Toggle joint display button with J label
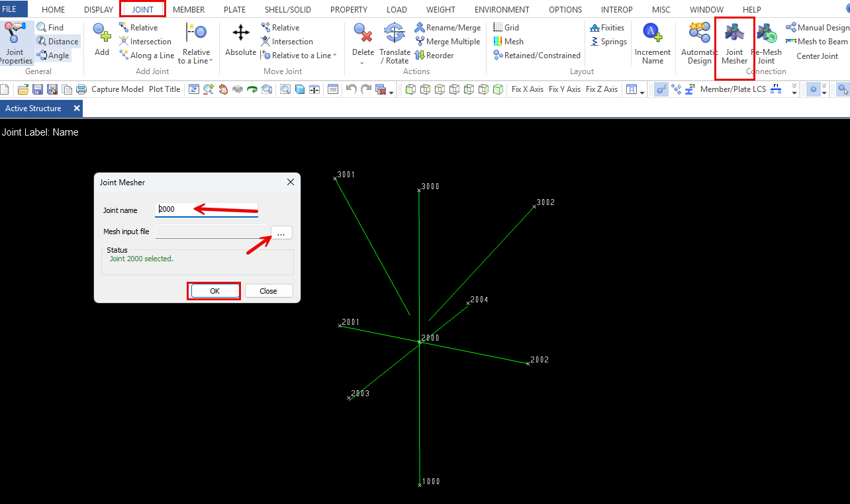 [x=661, y=89]
